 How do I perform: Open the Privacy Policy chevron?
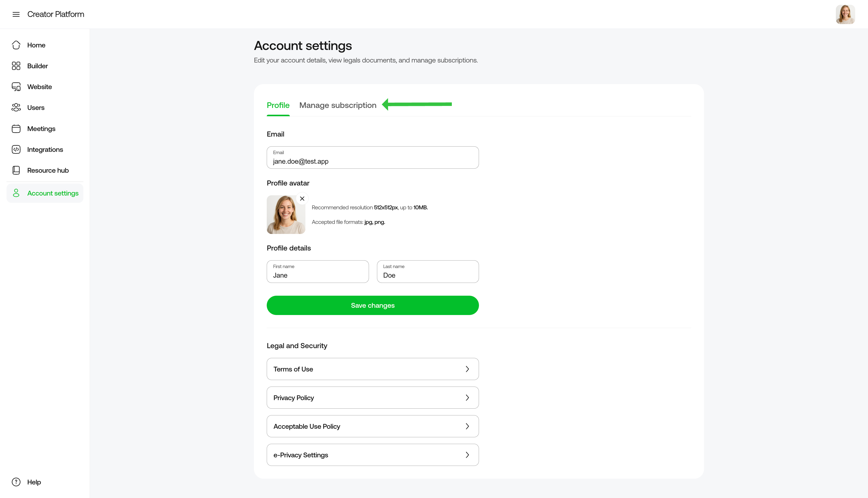click(x=467, y=397)
